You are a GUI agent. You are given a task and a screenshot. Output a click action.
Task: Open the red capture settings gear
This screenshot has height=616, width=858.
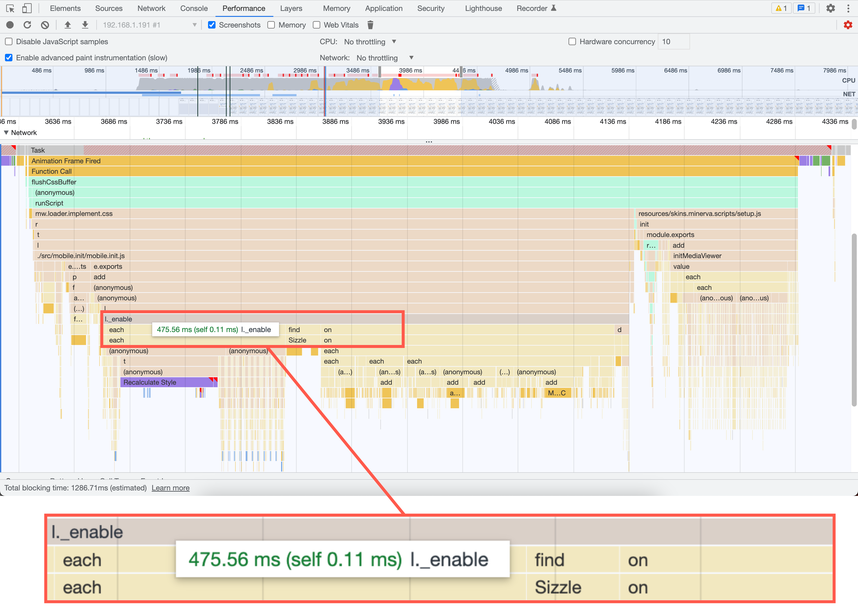(848, 25)
